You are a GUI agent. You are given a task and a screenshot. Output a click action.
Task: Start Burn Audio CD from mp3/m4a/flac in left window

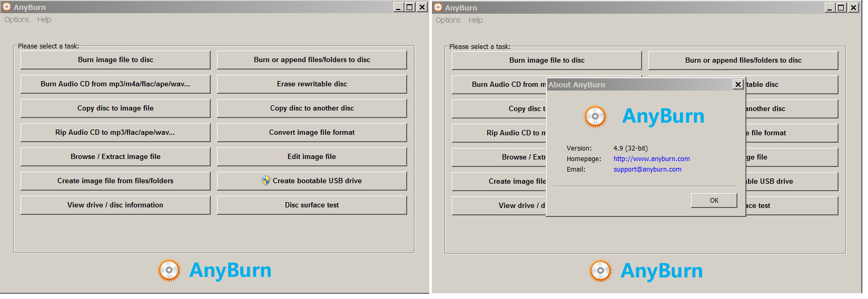tap(115, 84)
